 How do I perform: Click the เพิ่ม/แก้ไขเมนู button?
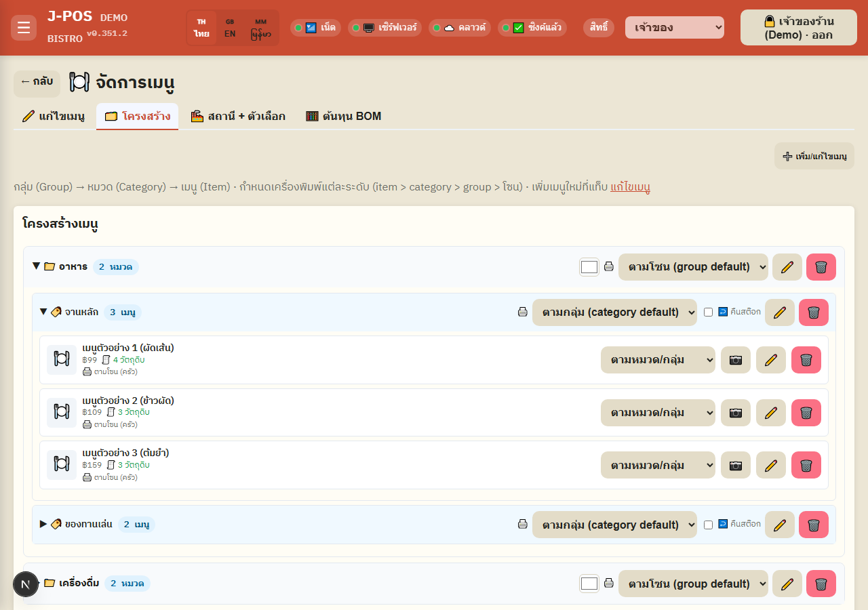click(814, 156)
